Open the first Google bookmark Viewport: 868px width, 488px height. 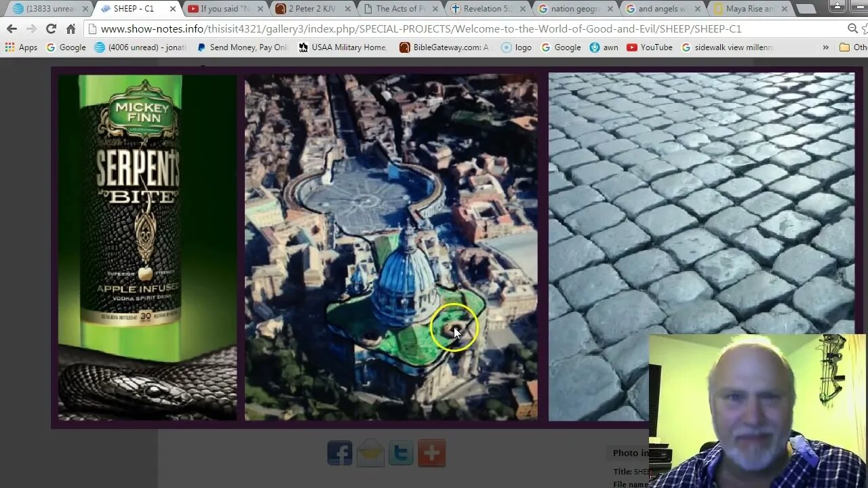coord(66,47)
